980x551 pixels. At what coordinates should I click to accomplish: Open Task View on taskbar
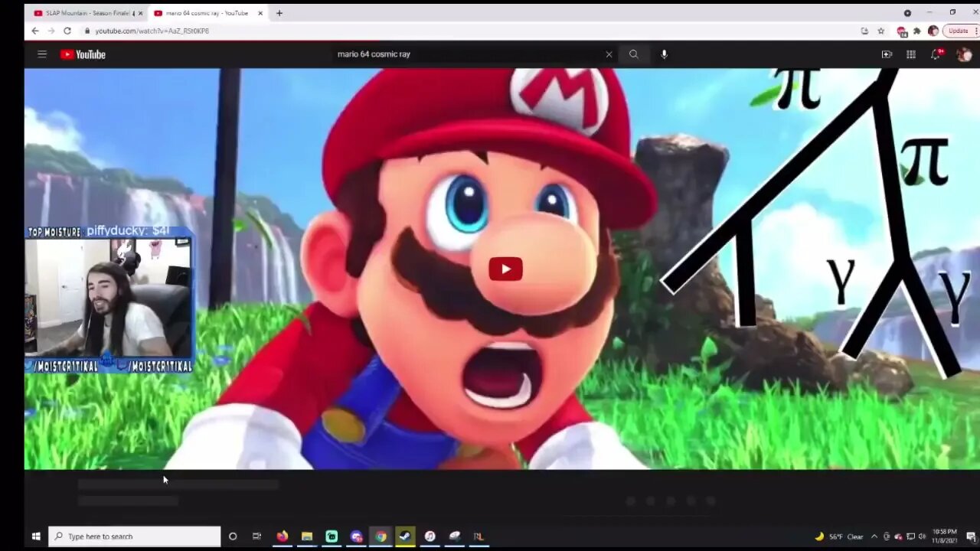pos(256,536)
